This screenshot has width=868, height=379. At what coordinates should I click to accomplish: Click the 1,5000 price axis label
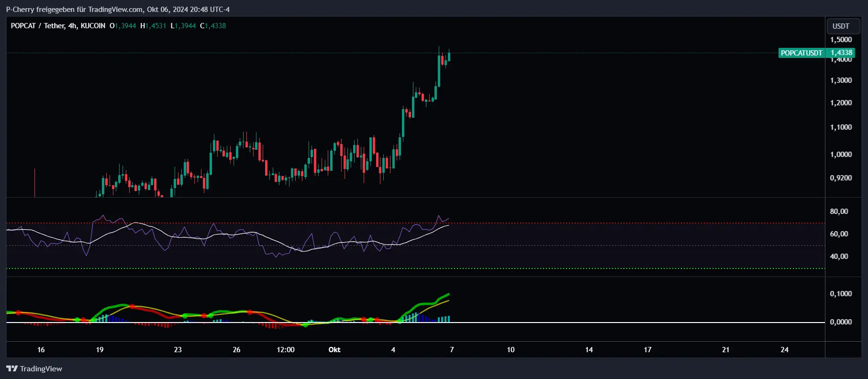841,40
